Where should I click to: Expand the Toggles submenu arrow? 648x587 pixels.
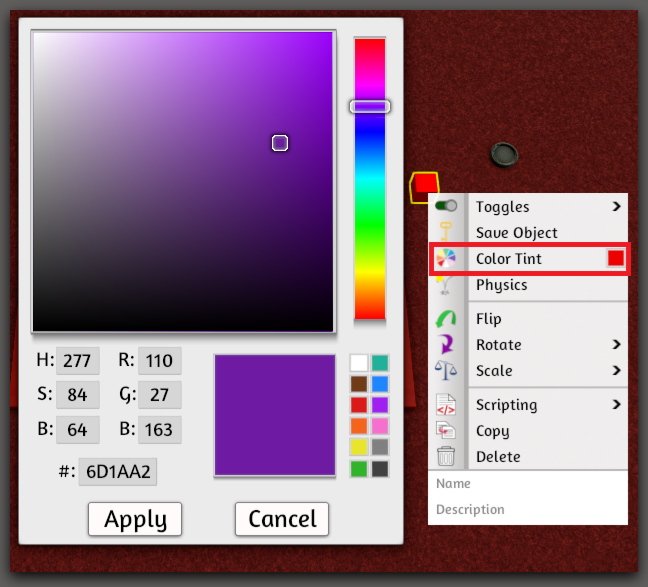617,206
